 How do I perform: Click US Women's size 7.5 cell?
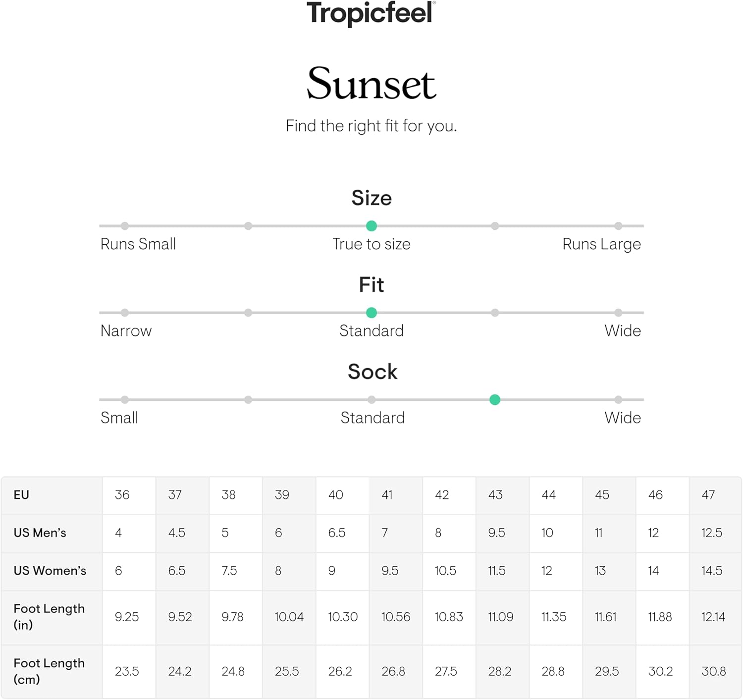pyautogui.click(x=235, y=571)
